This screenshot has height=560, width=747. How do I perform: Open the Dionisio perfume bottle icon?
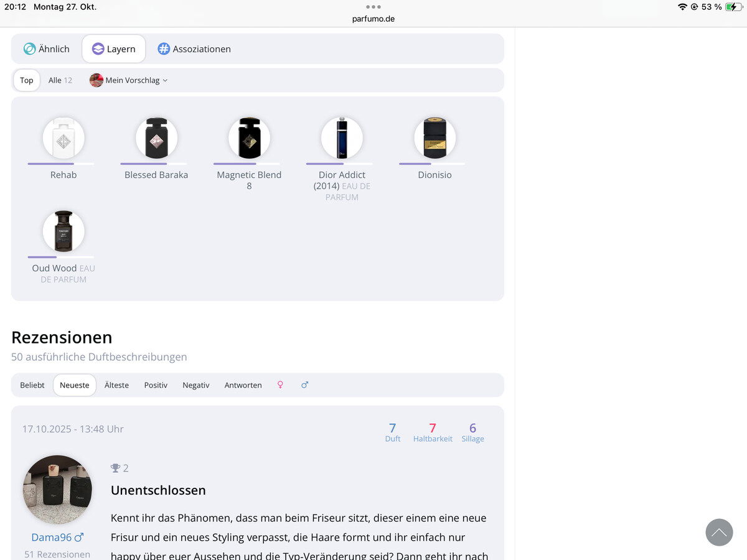click(x=435, y=138)
